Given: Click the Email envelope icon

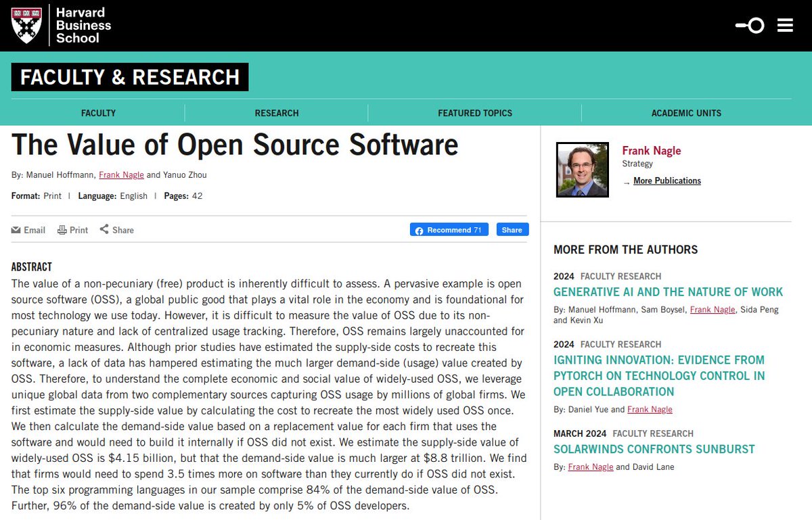Looking at the screenshot, I should pyautogui.click(x=16, y=230).
